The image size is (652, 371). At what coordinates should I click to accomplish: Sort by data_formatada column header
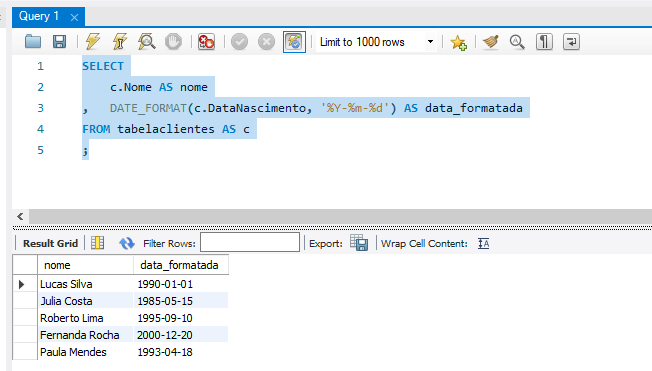pyautogui.click(x=181, y=265)
